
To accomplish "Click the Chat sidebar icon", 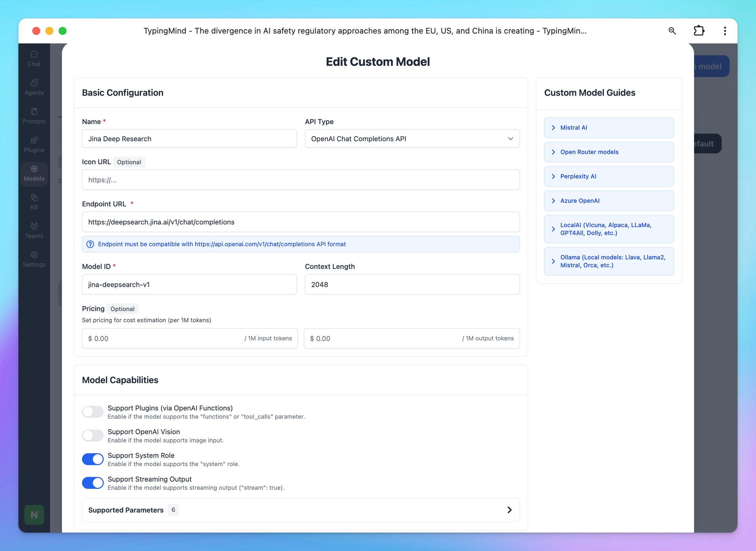I will point(34,59).
